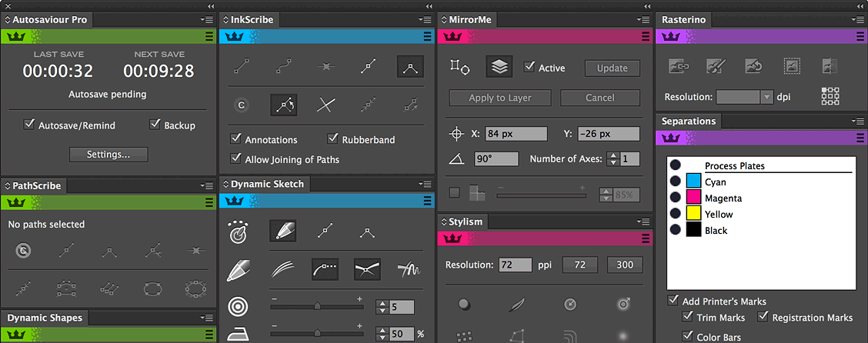Click the Dynamic Sketch target-dial icon
This screenshot has width=868, height=343.
coord(239,231)
